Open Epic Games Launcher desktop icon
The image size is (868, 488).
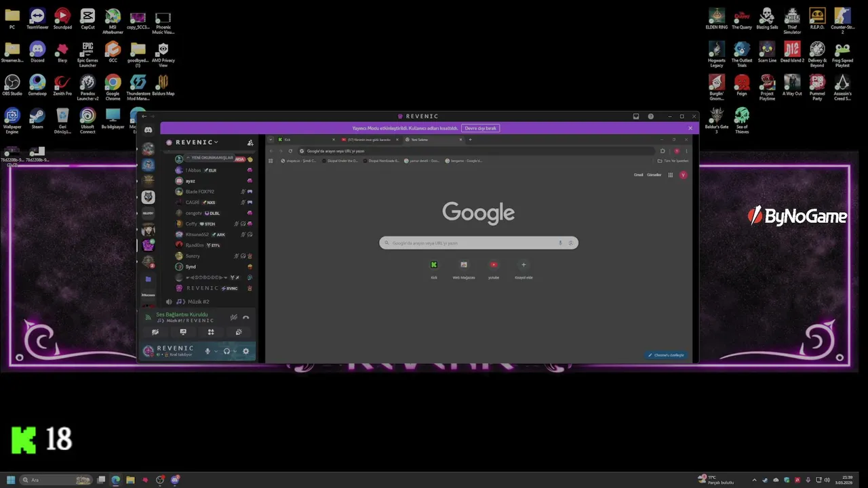tap(87, 54)
